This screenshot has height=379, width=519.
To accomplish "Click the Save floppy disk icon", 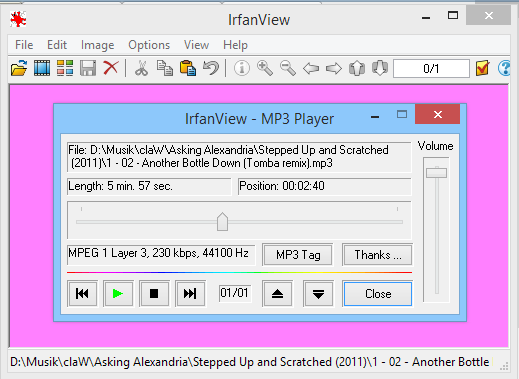I will coord(88,68).
